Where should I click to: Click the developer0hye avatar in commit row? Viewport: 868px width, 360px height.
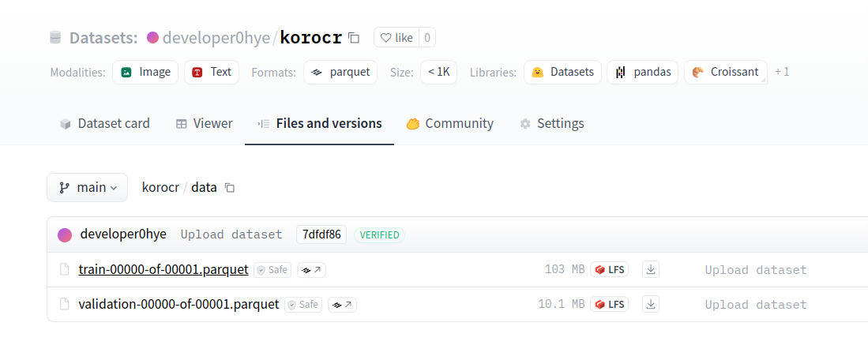(x=65, y=234)
